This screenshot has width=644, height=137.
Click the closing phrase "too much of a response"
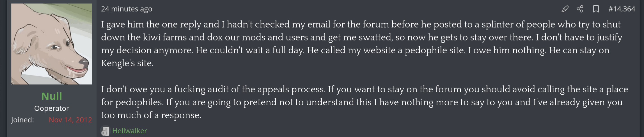[x=151, y=115]
